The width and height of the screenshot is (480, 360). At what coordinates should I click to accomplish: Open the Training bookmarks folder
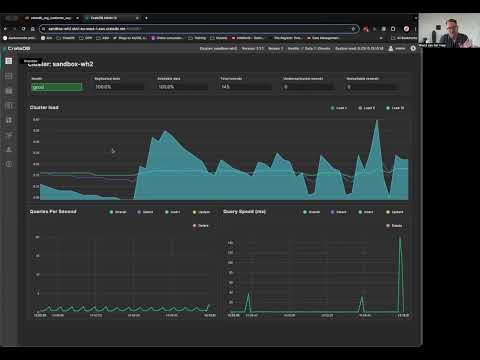[x=197, y=38]
